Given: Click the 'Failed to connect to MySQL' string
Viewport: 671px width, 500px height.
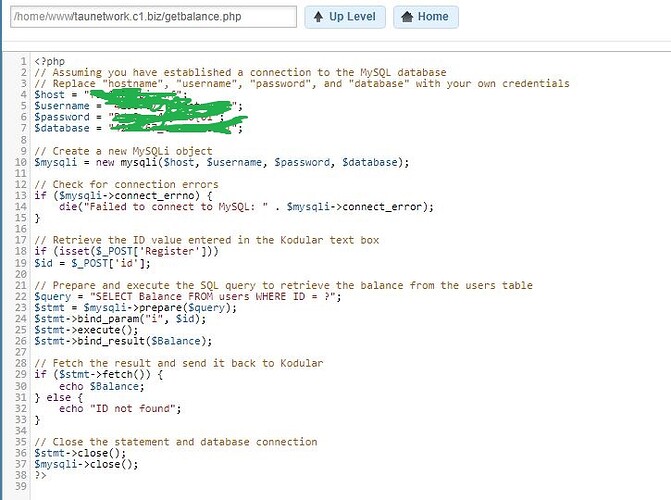Looking at the screenshot, I should click(176, 207).
